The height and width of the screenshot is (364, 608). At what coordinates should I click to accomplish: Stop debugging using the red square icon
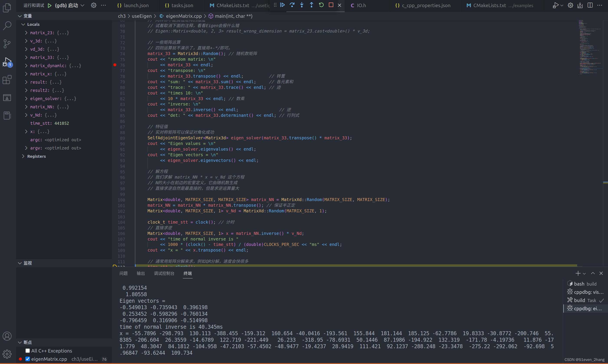[331, 5]
